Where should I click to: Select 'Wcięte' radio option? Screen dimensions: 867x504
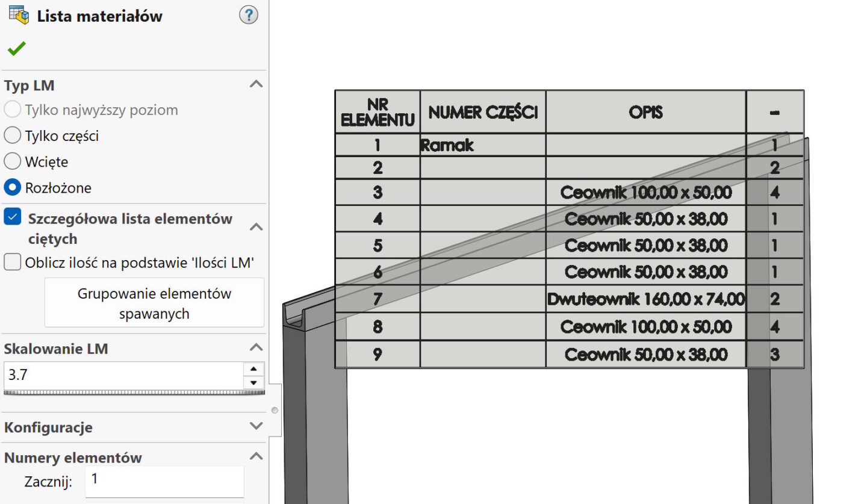(13, 162)
